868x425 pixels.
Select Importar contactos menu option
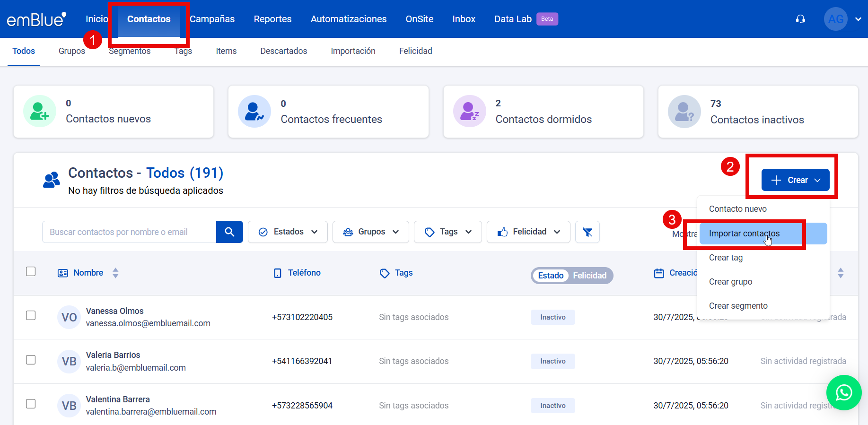click(744, 234)
